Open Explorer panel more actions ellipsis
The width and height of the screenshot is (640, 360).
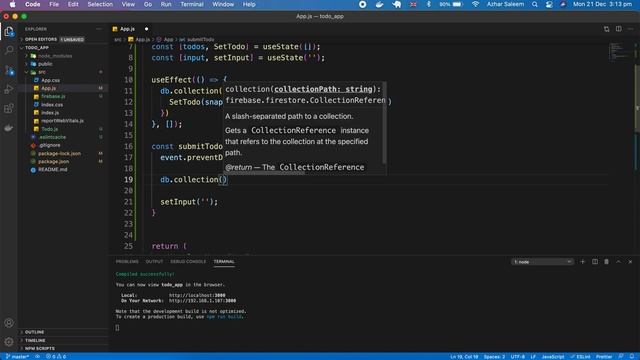click(99, 29)
